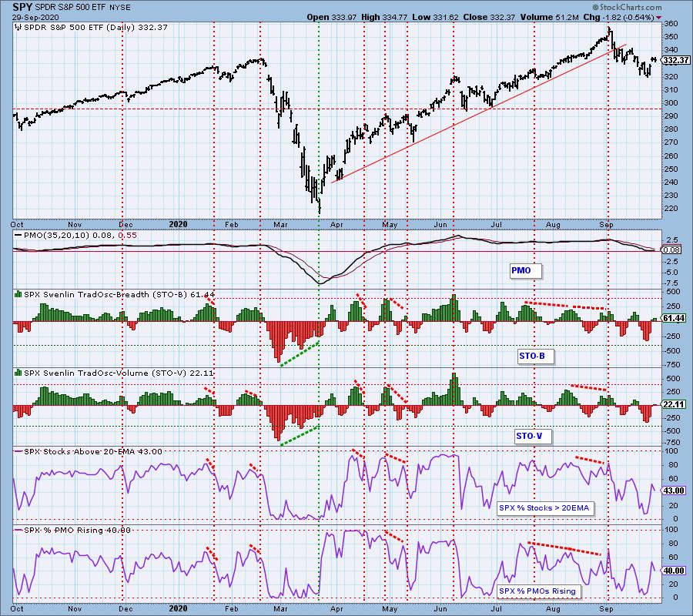Click the 0.08 value tag on the PMO axis

pos(671,249)
